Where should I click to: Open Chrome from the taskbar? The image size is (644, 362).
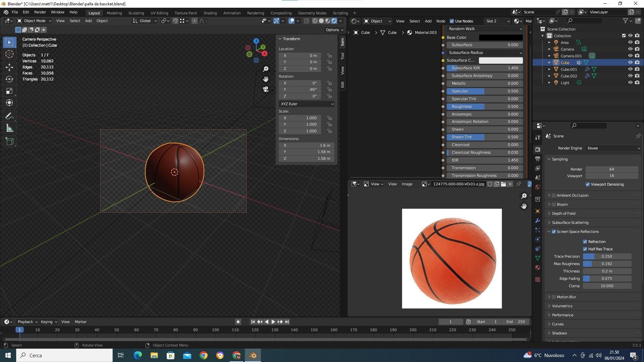204,355
